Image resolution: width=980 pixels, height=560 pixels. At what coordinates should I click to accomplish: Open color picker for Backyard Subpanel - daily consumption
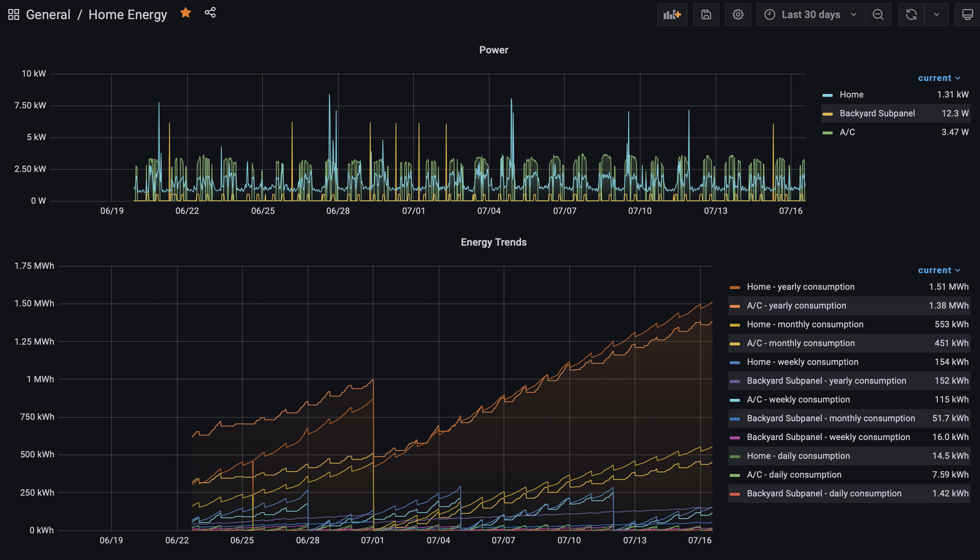click(735, 494)
